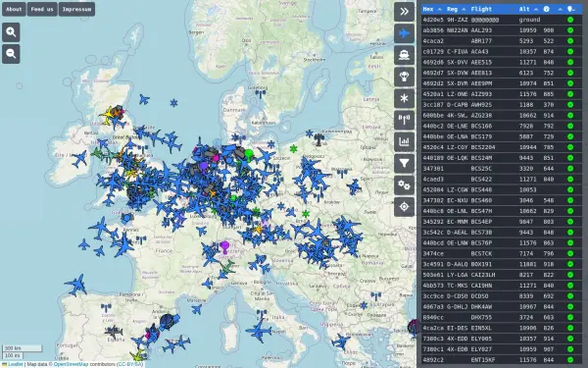This screenshot has width=588, height=368.
Task: Select flight BCS2204 in the list
Action: (502, 147)
